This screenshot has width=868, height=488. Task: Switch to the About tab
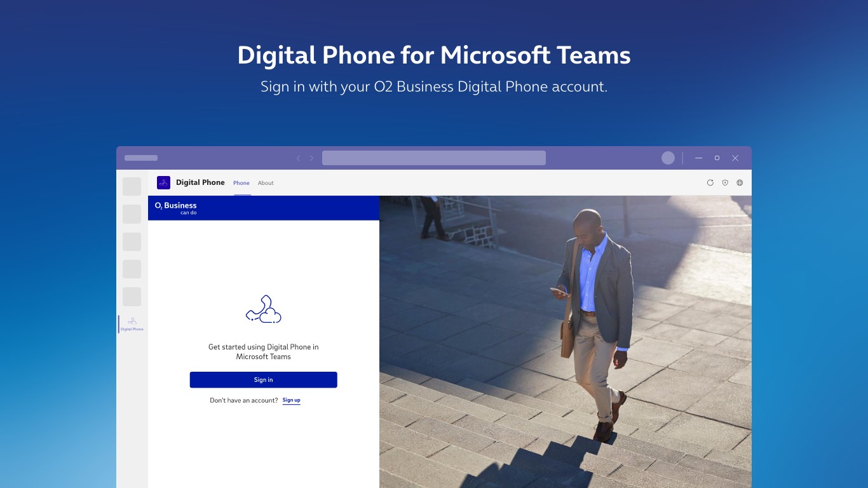[266, 183]
